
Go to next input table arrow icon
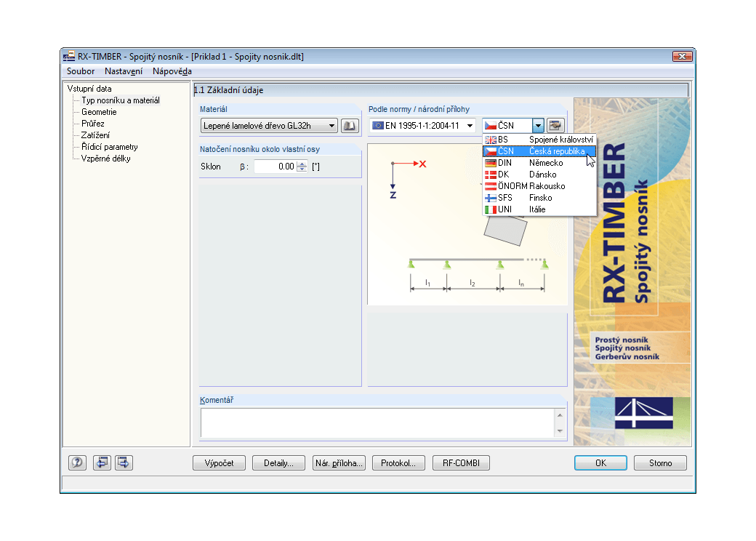coord(124,463)
